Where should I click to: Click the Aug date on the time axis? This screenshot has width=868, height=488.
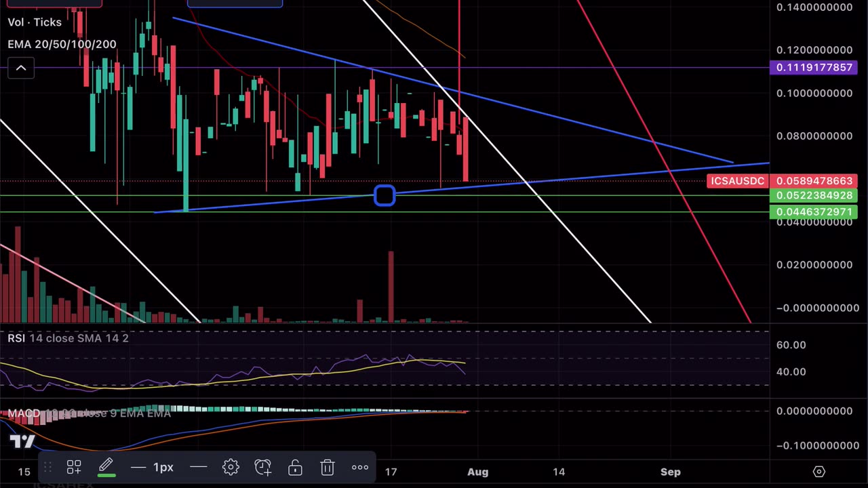click(477, 472)
